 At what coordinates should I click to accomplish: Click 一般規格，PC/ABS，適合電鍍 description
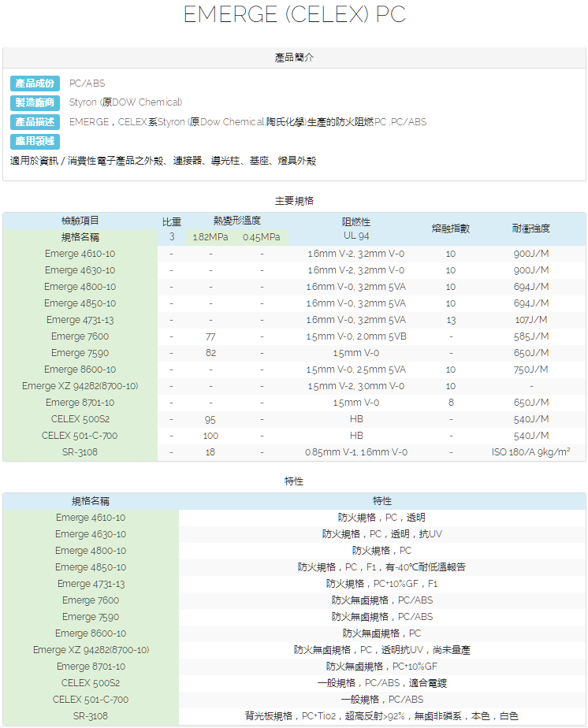(x=382, y=683)
